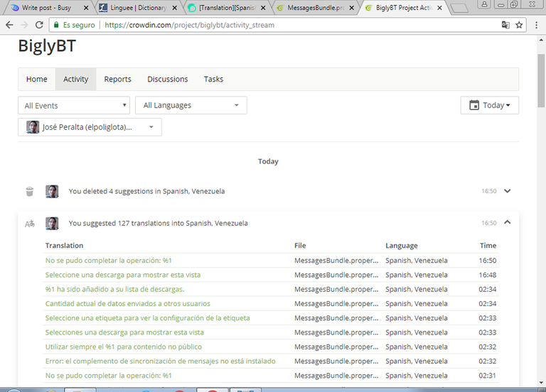546x392 pixels.
Task: Open translation 'Cantidad actual de datos enviados'
Action: click(127, 303)
